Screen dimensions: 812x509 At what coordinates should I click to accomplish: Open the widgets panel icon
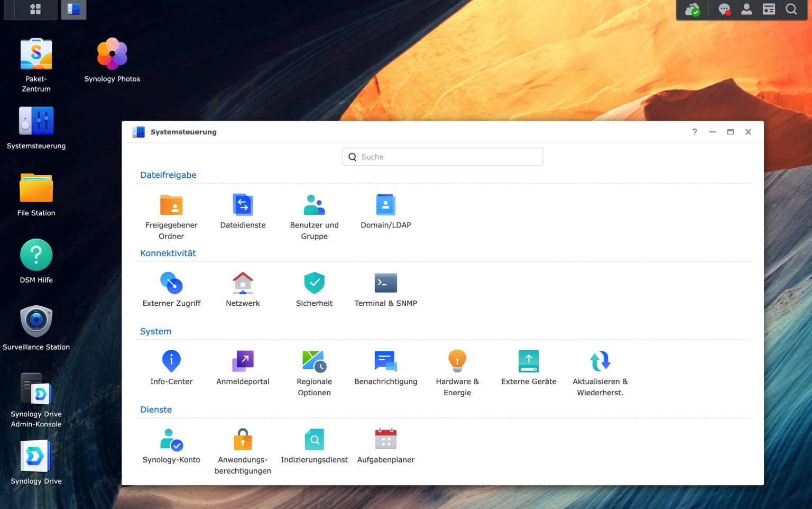(x=769, y=9)
